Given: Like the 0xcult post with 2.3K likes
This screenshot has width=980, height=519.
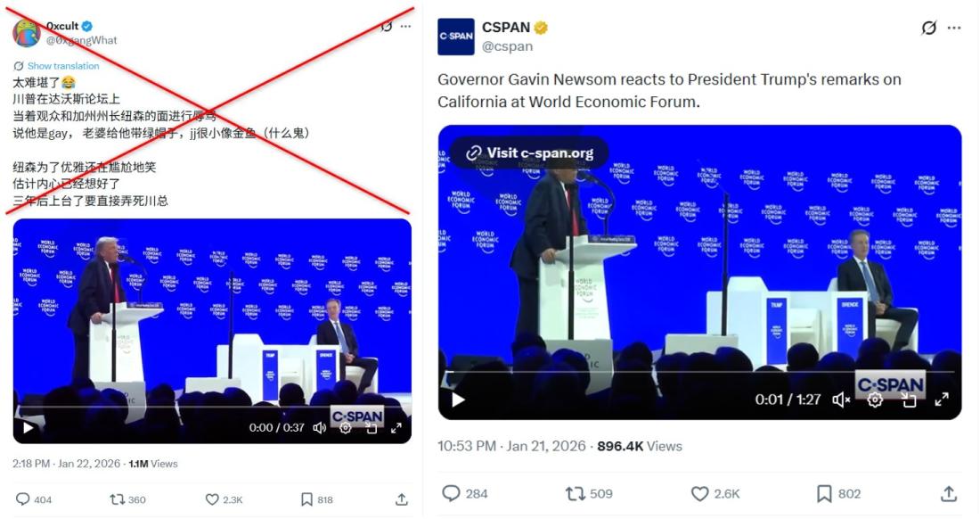Looking at the screenshot, I should 212,499.
